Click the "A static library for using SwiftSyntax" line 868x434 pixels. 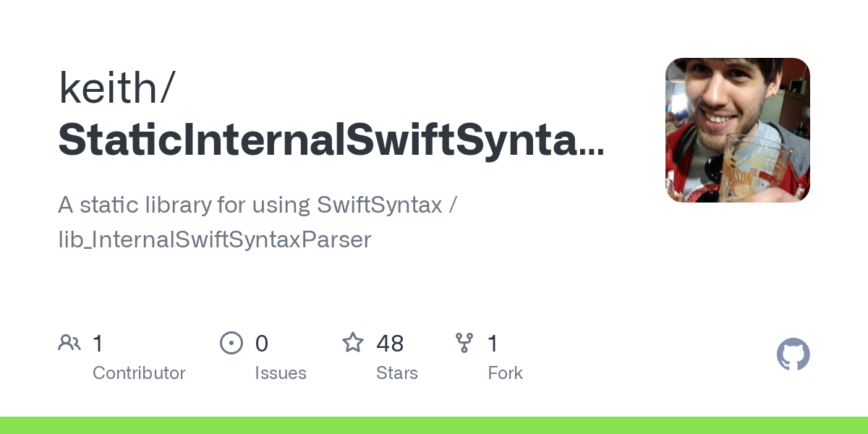tap(250, 205)
